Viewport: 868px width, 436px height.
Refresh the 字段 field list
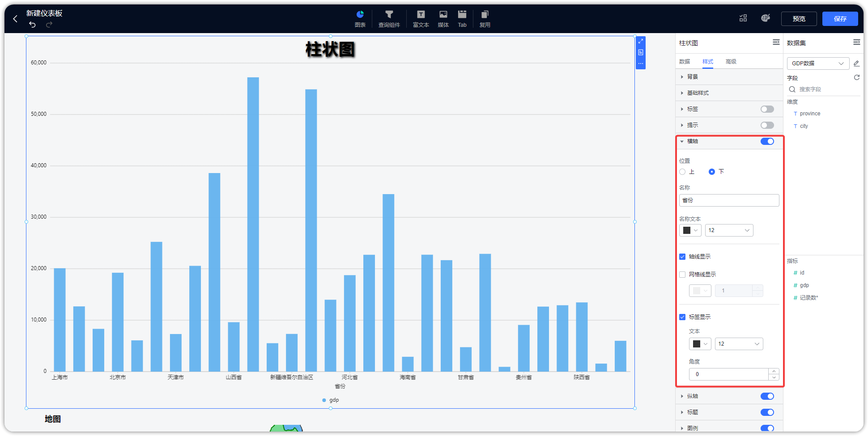[x=857, y=77]
